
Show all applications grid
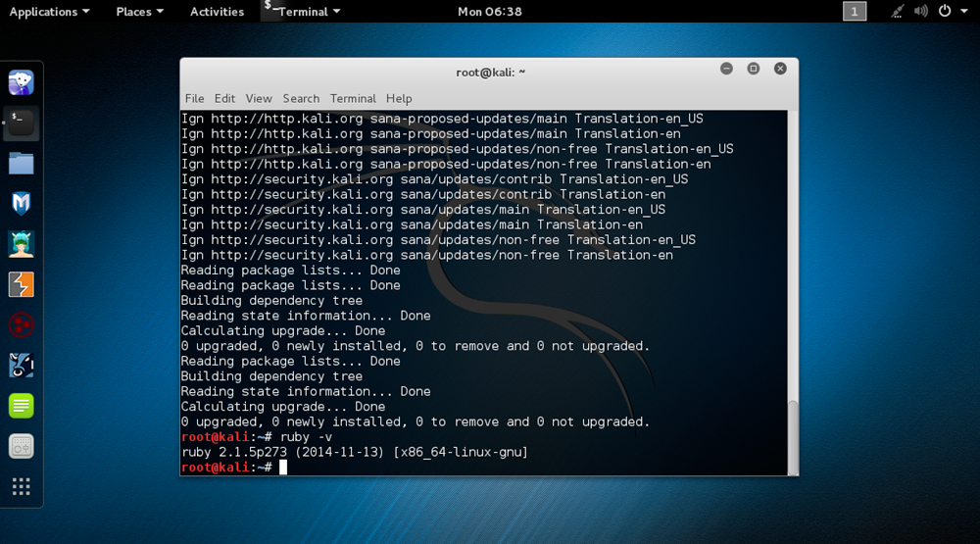pyautogui.click(x=21, y=486)
